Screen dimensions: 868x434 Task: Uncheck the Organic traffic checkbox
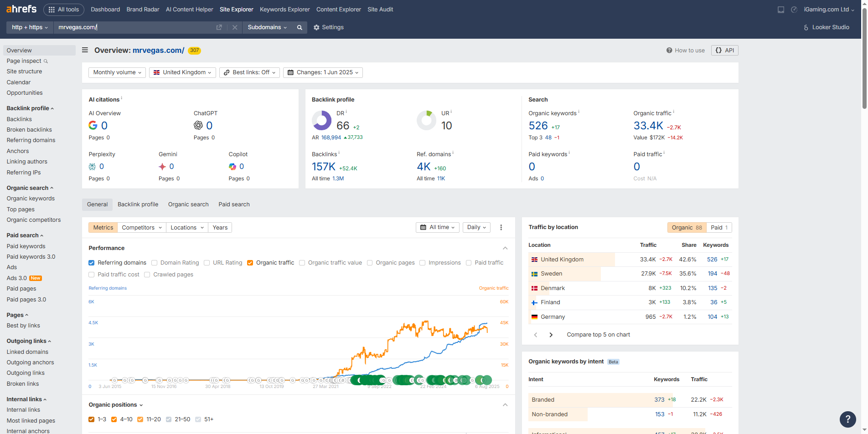point(250,263)
